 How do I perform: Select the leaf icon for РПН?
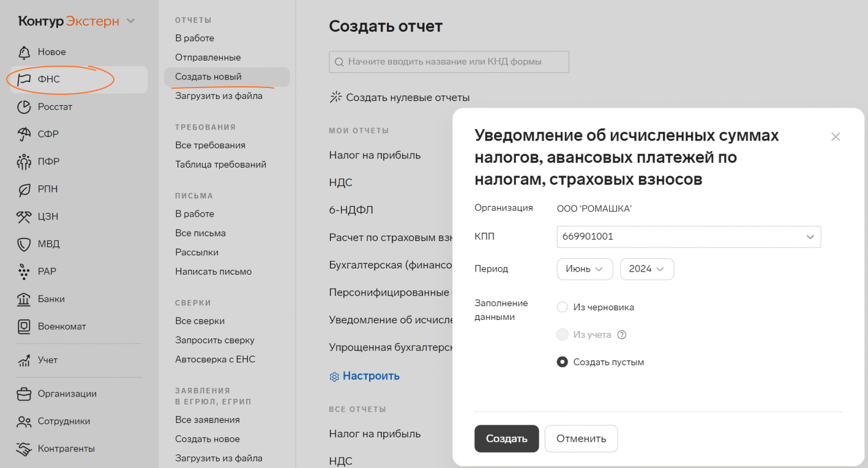tap(24, 190)
